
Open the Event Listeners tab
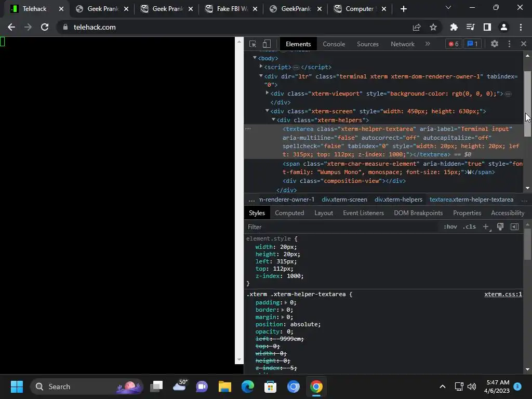(363, 213)
